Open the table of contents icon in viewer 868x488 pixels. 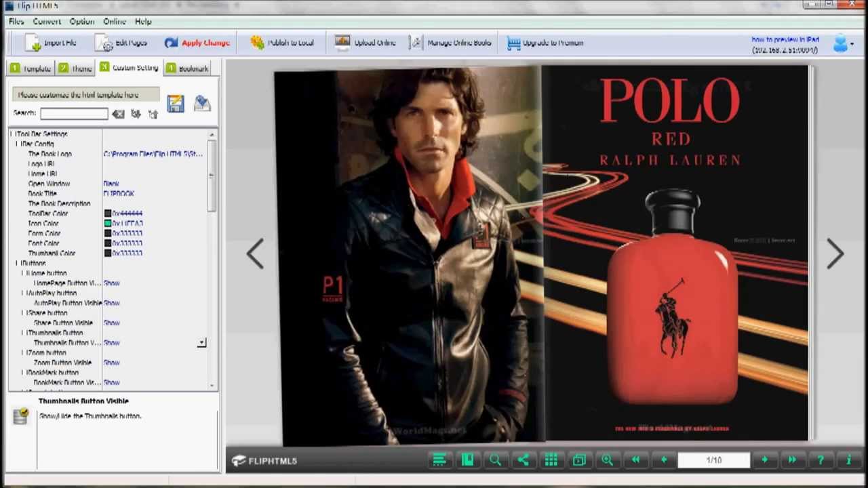click(x=439, y=460)
